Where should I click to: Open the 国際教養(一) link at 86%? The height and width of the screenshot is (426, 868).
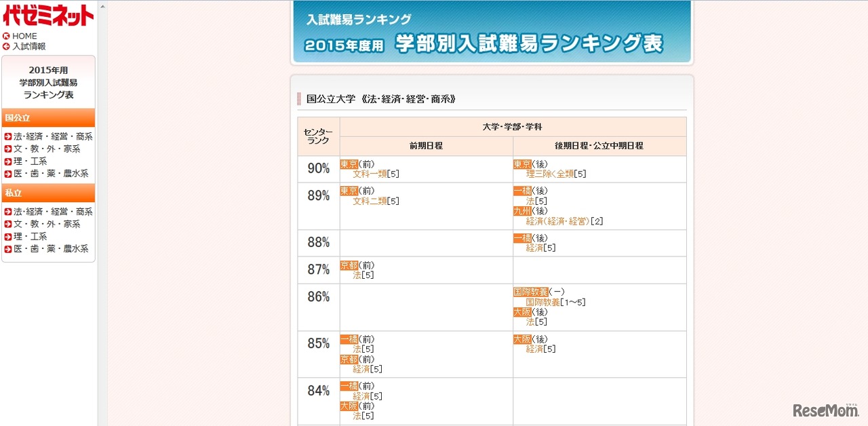coord(533,292)
